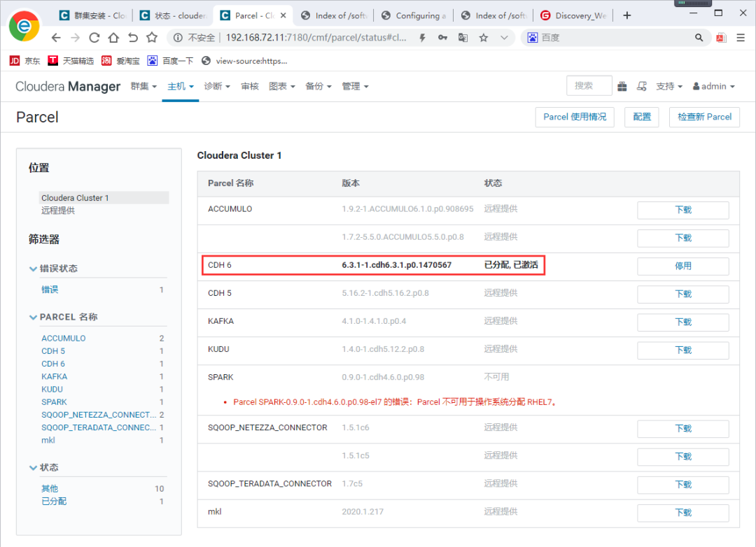Close the Parcel browser tab
The width and height of the screenshot is (756, 547).
283,15
